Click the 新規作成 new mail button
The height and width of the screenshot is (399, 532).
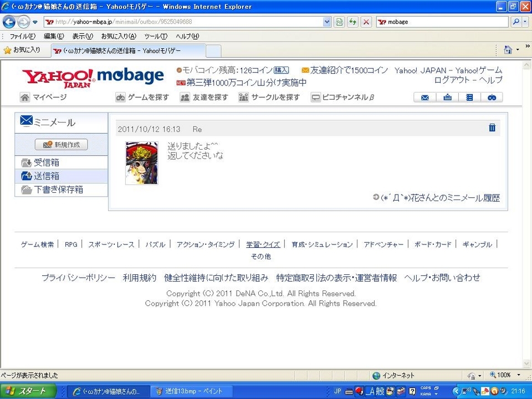(62, 145)
